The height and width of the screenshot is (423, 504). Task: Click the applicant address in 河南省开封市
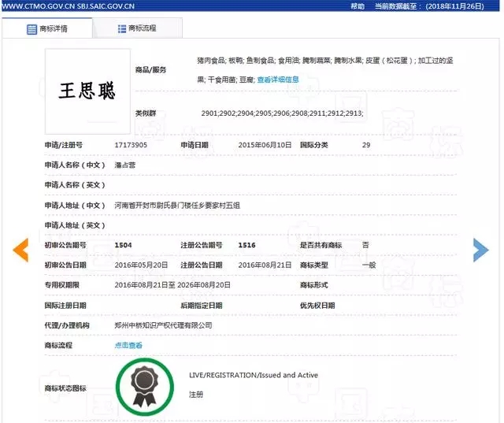click(177, 205)
